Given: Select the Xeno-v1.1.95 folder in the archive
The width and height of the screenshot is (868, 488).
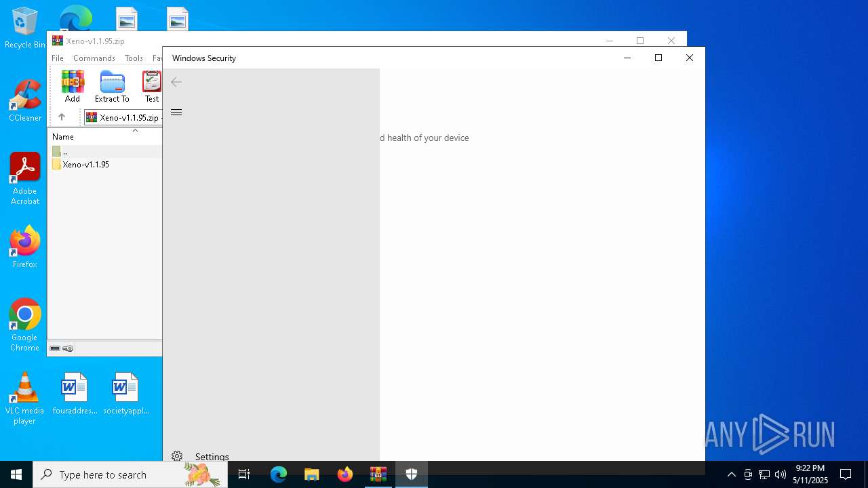Looking at the screenshot, I should (85, 165).
